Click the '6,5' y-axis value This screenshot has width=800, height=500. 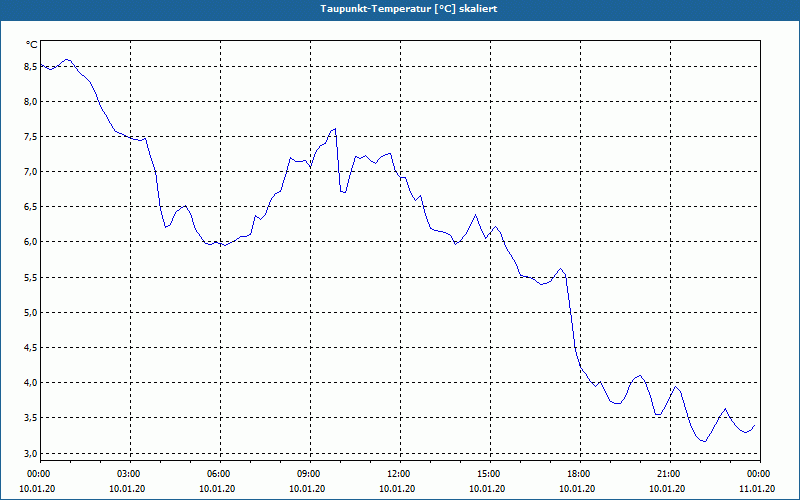click(31, 207)
